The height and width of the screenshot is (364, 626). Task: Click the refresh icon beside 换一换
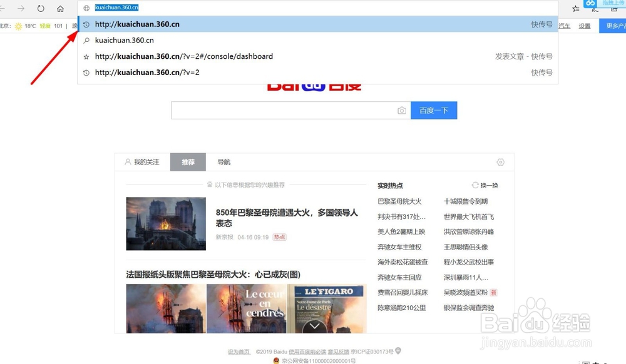475,185
